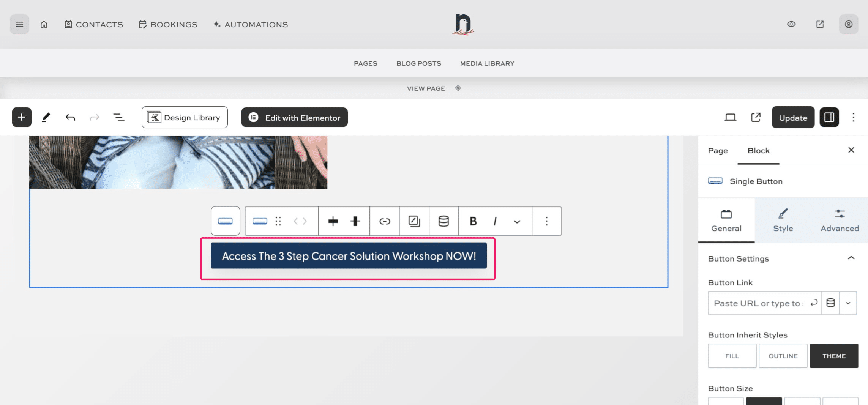Image resolution: width=868 pixels, height=405 pixels.
Task: Click the block inserter plus button
Action: (x=22, y=117)
